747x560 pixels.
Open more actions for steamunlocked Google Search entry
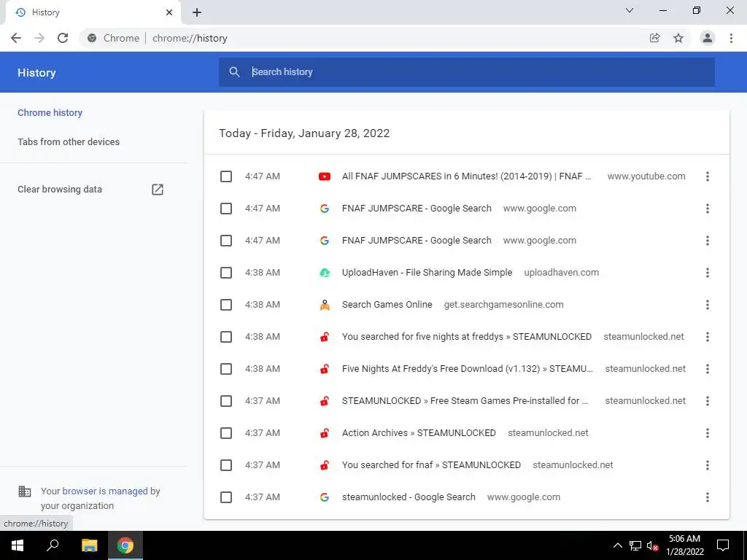click(708, 497)
